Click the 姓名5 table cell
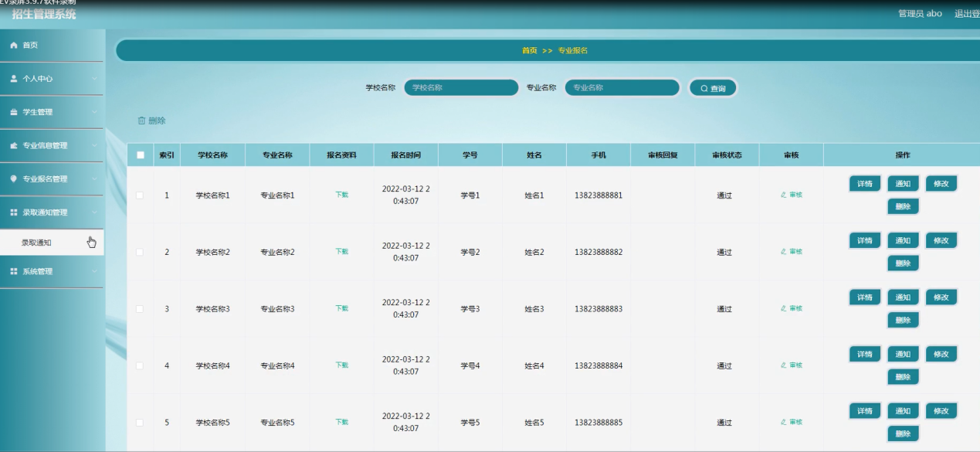This screenshot has height=452, width=980. point(534,423)
